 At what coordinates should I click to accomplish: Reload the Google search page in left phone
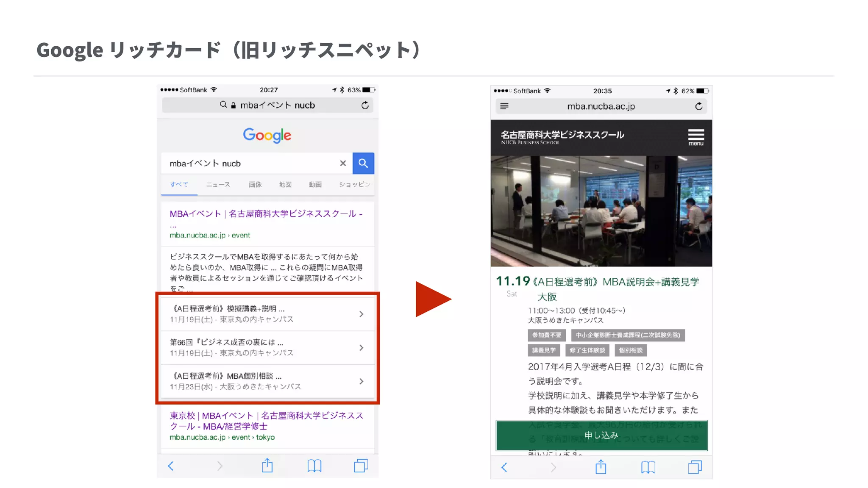365,105
